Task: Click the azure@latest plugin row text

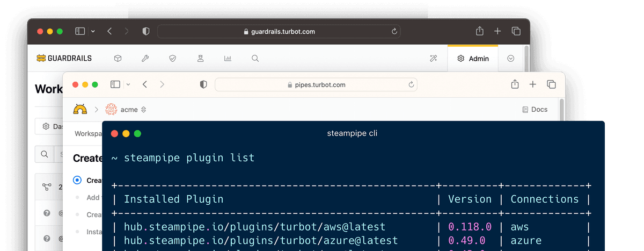Action: [x=261, y=240]
